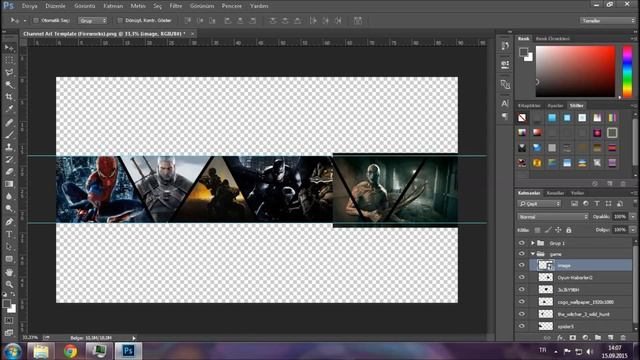The height and width of the screenshot is (360, 640).
Task: Select the Eraser tool
Action: click(9, 171)
